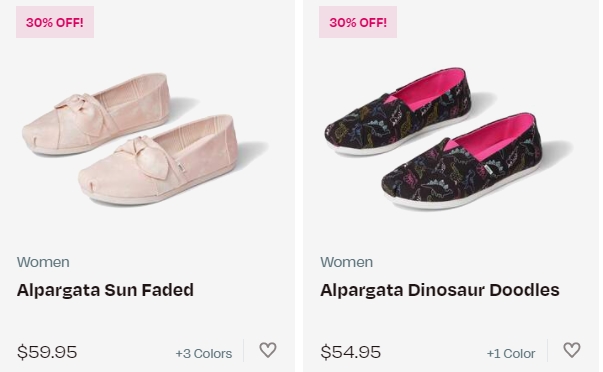This screenshot has width=603, height=372.
Task: Click the hot pink lining of rear dinosaur shoe
Action: coord(427,89)
